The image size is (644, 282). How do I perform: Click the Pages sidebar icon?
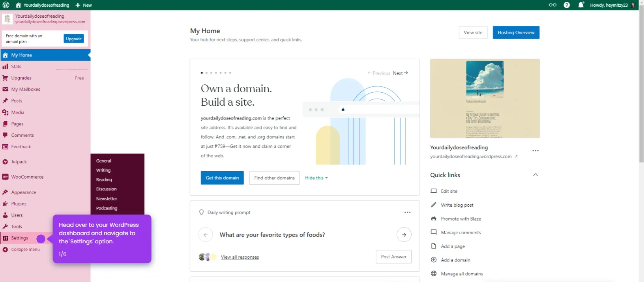(5, 124)
